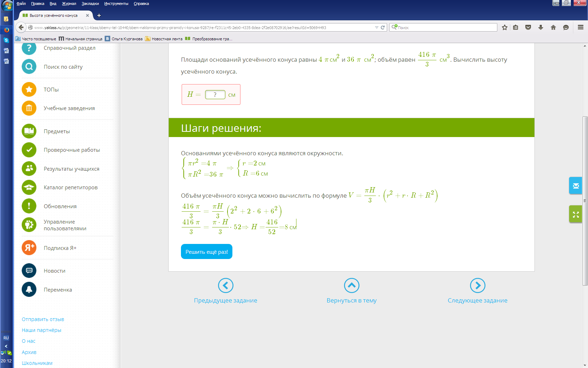Open the Предметы book icon

29,131
